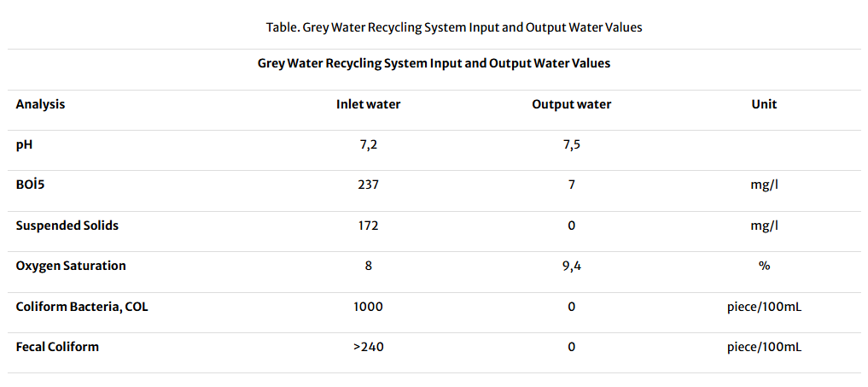
Task: Click the table caption text above the table
Action: 453,27
